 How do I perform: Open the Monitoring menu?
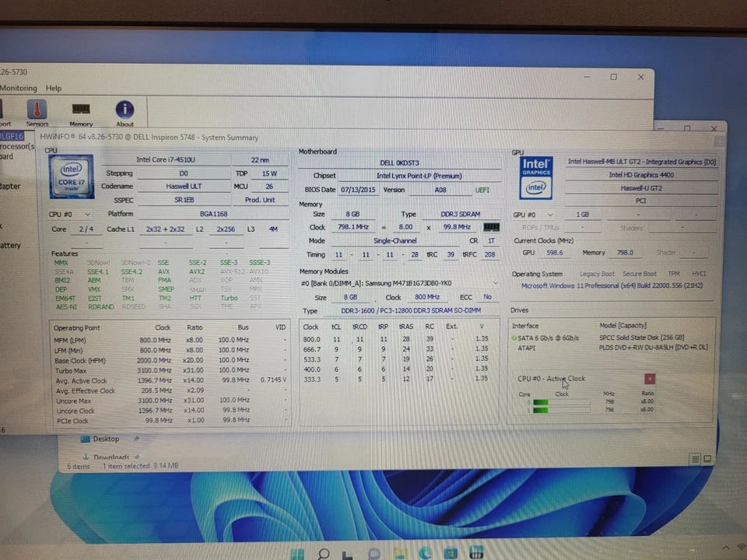(x=18, y=88)
